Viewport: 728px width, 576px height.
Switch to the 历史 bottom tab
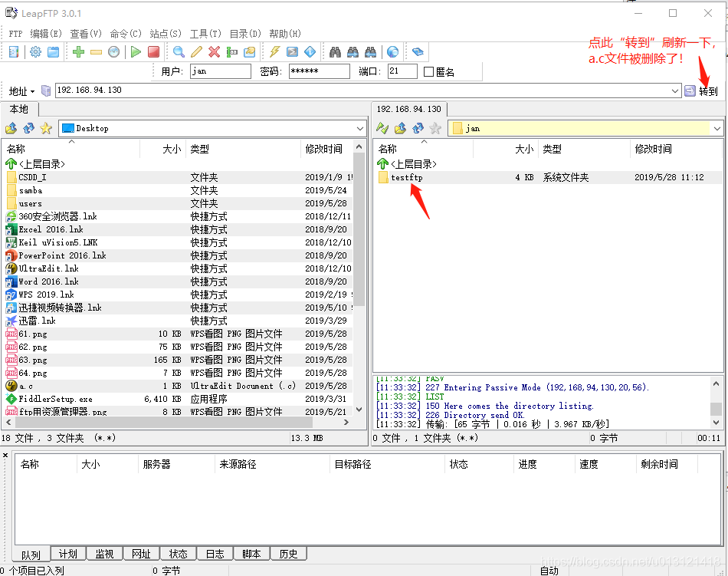tap(288, 554)
